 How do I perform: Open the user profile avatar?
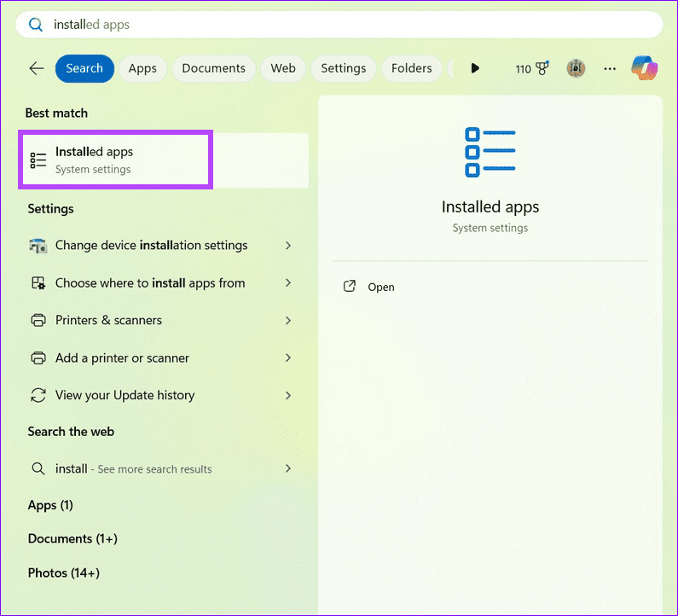[x=576, y=68]
